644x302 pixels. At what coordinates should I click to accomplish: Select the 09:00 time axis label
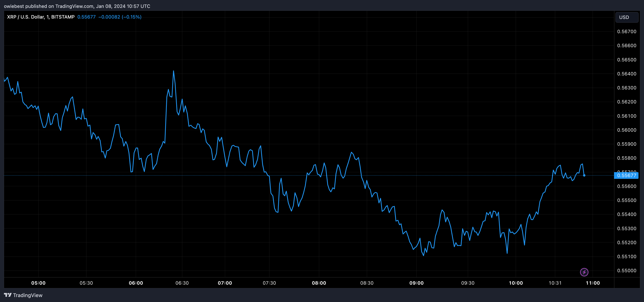tap(416, 283)
